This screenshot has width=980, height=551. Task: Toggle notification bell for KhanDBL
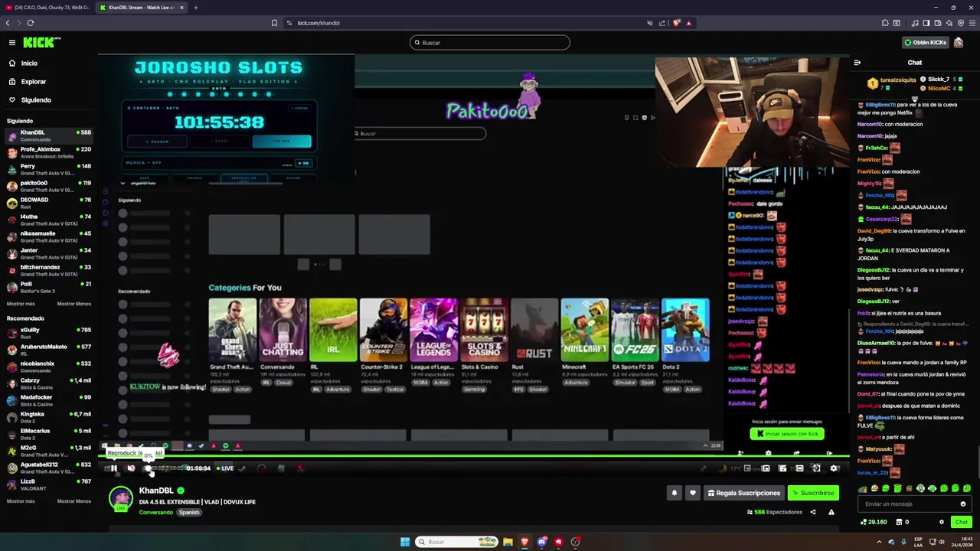(675, 493)
